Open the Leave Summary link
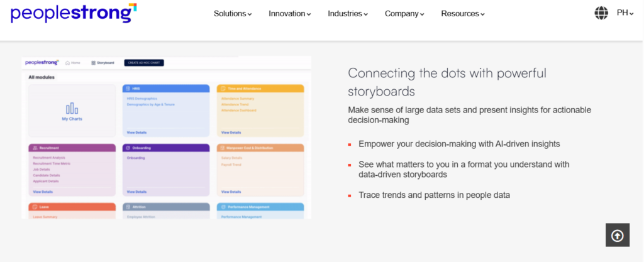This screenshot has width=644, height=262. click(45, 217)
